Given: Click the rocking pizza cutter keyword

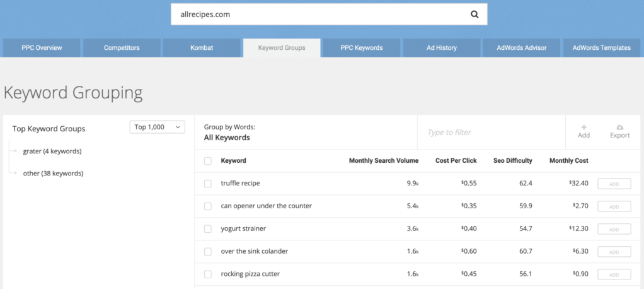Looking at the screenshot, I should (250, 274).
